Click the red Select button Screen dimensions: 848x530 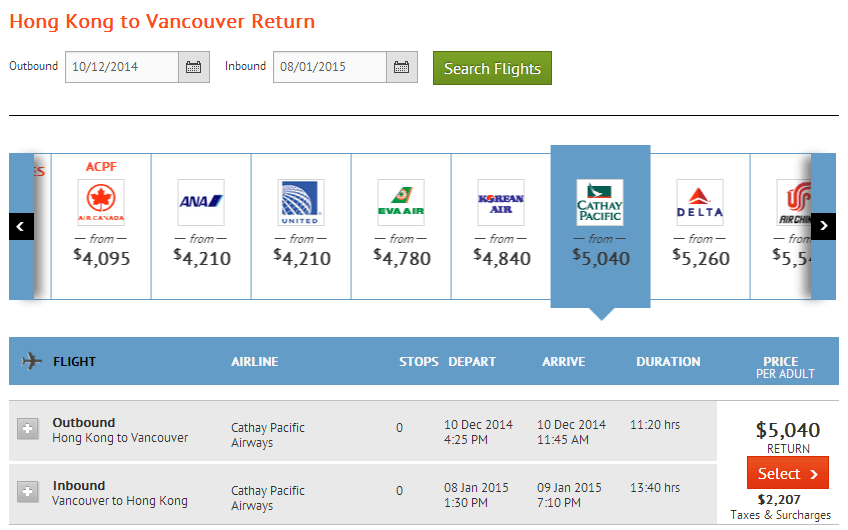(787, 473)
